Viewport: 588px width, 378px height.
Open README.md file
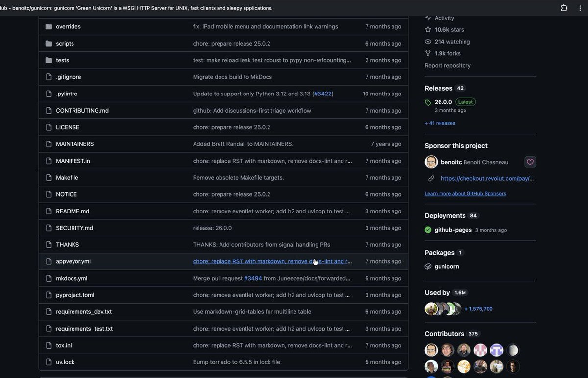click(73, 211)
